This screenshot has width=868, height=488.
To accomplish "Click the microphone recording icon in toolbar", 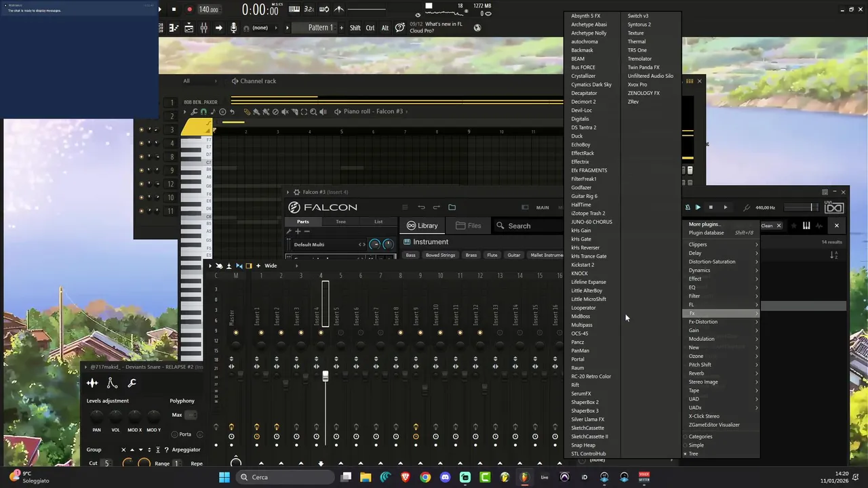I will [x=233, y=28].
